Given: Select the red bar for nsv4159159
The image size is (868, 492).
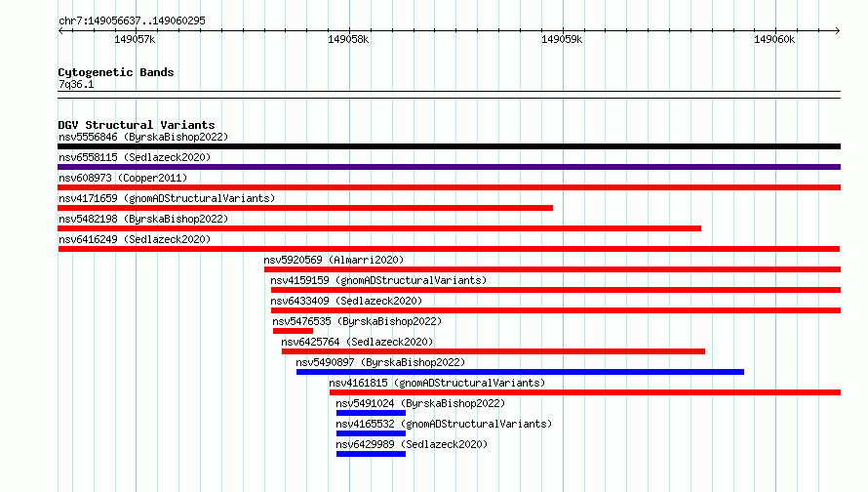Looking at the screenshot, I should (556, 290).
